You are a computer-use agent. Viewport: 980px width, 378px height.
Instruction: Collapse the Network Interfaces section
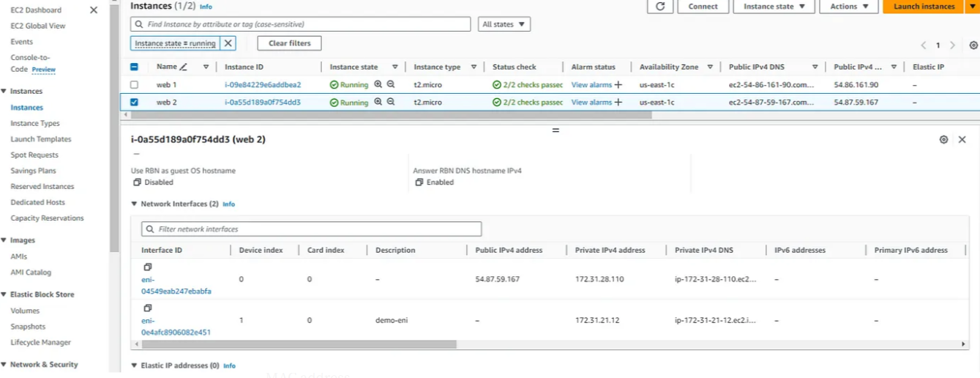[134, 204]
